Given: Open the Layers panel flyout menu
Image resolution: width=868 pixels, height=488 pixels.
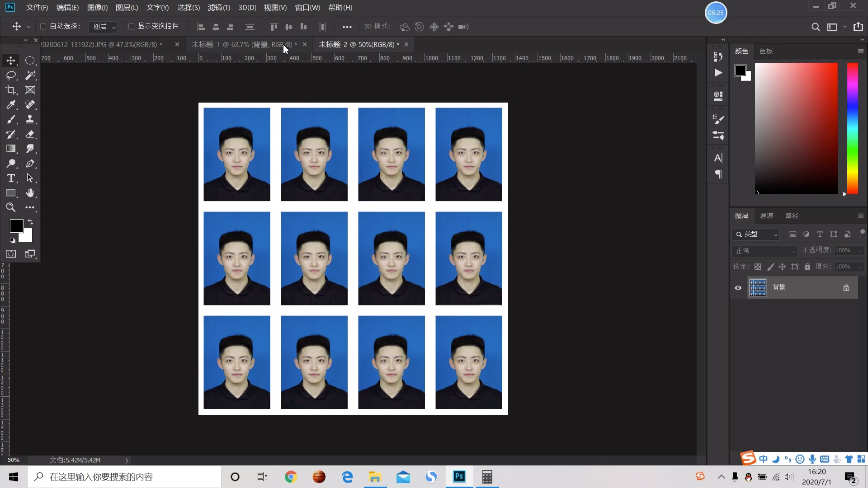Looking at the screenshot, I should 860,216.
